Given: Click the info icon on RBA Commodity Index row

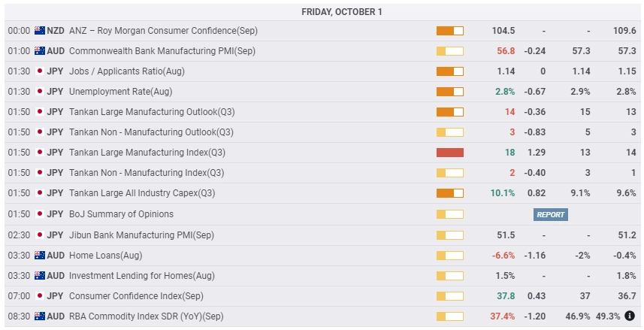Looking at the screenshot, I should (629, 316).
